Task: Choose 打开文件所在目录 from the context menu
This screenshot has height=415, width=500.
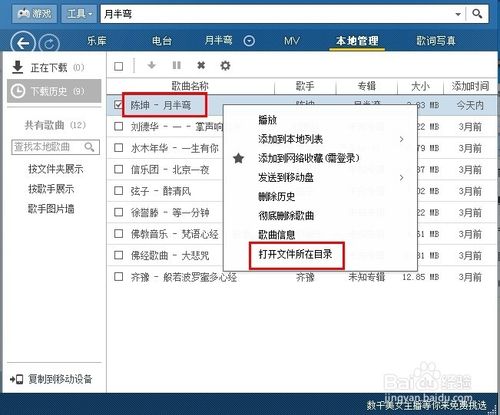Action: (296, 254)
